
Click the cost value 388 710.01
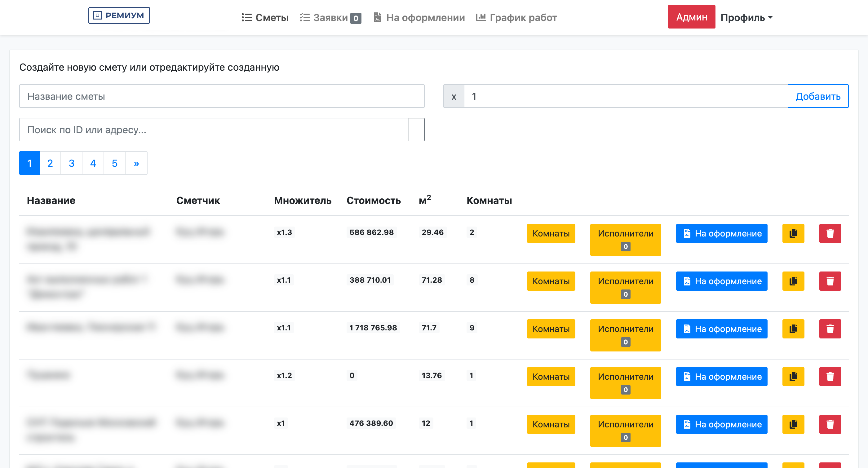coord(370,280)
